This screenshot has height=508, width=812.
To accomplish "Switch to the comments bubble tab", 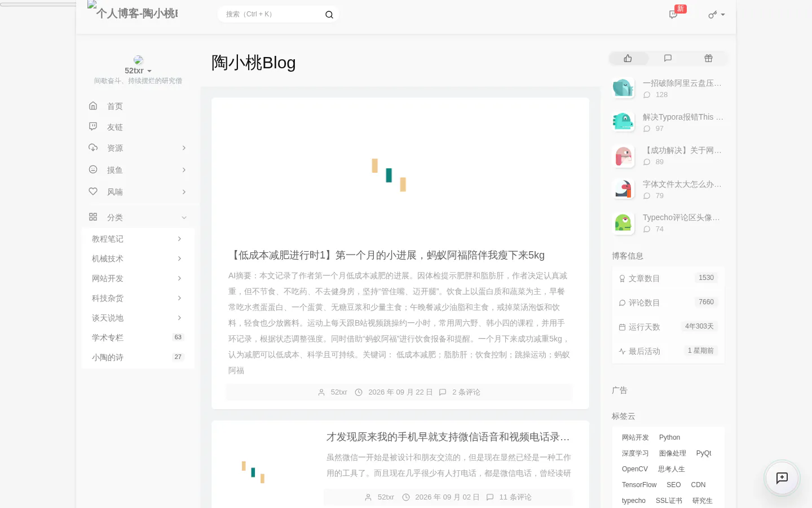I will click(668, 58).
